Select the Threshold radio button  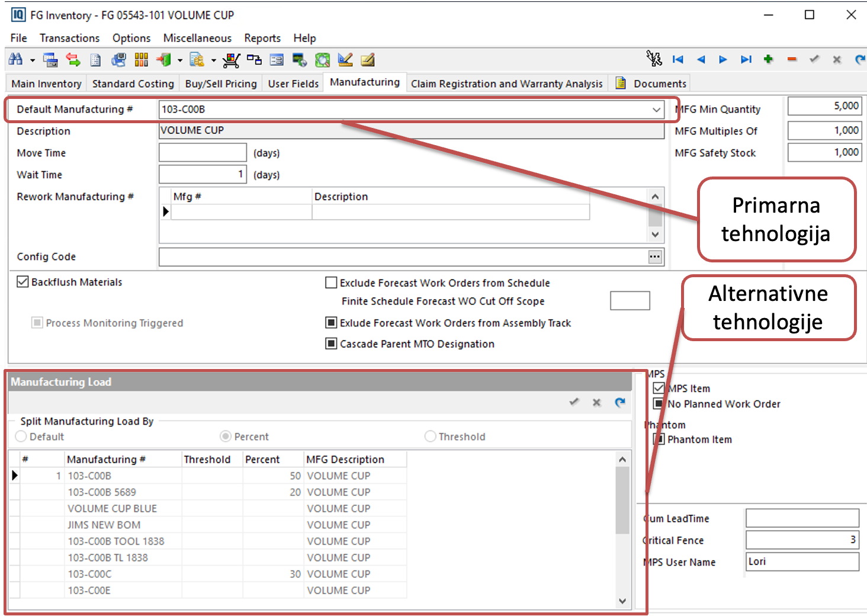431,437
